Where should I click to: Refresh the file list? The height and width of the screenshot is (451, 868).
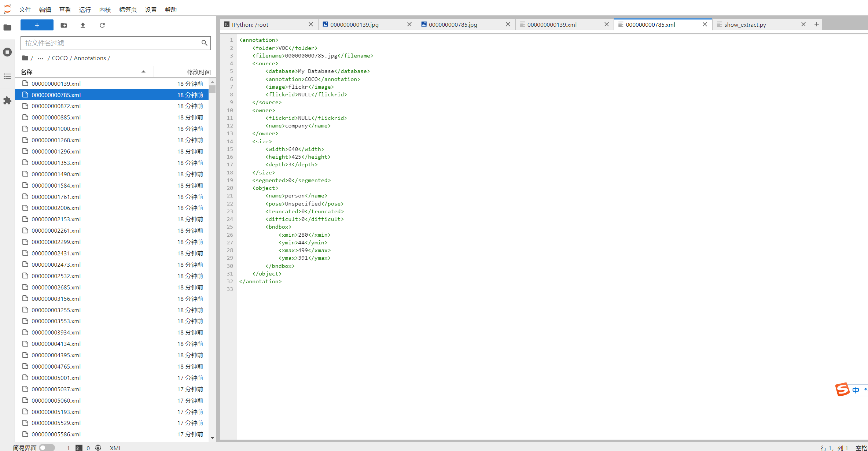[x=102, y=25]
